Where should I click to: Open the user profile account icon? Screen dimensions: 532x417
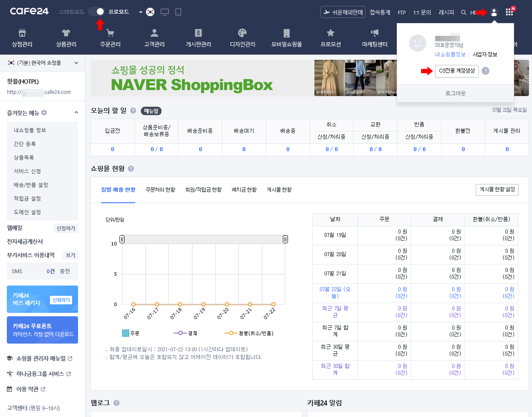494,12
